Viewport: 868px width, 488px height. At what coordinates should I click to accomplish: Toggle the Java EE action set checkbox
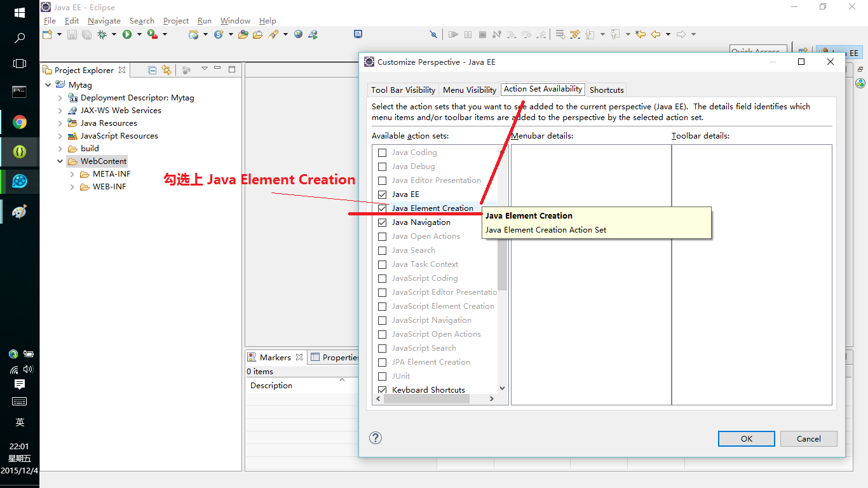382,194
